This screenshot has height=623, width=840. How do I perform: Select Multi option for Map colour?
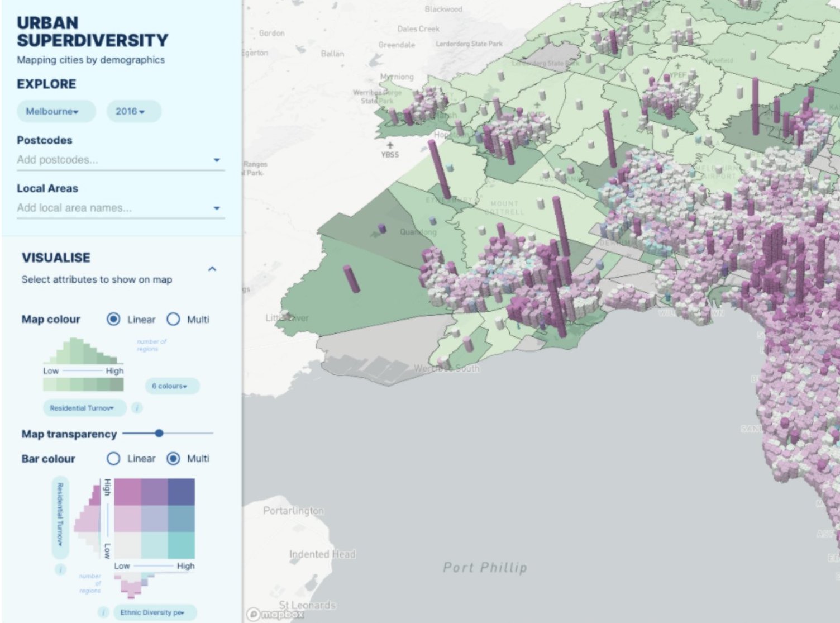tap(174, 319)
